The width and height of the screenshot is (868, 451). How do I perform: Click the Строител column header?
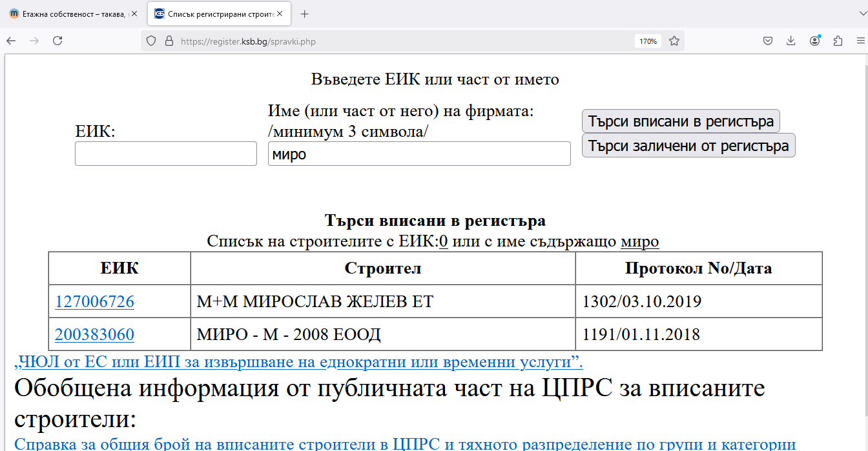click(383, 268)
